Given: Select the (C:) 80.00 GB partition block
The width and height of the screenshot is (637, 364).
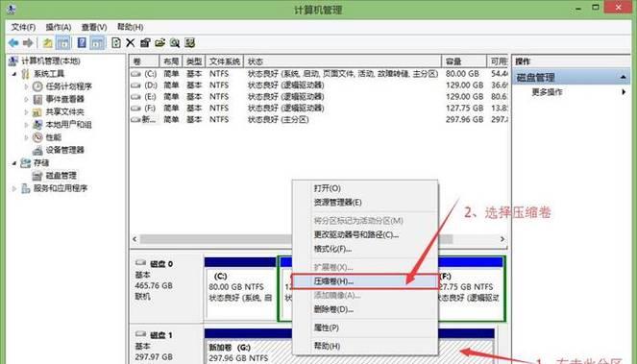Looking at the screenshot, I should 239,288.
